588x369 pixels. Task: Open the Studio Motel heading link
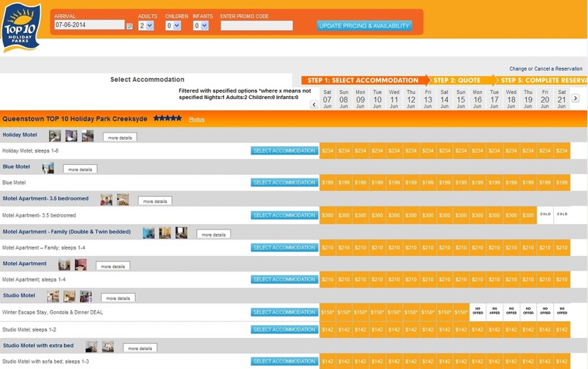click(19, 295)
